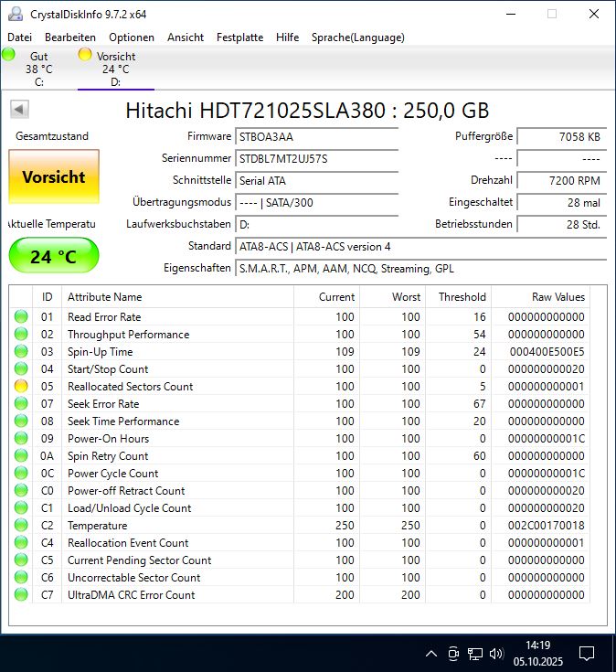Open the Optionen menu

[x=132, y=37]
